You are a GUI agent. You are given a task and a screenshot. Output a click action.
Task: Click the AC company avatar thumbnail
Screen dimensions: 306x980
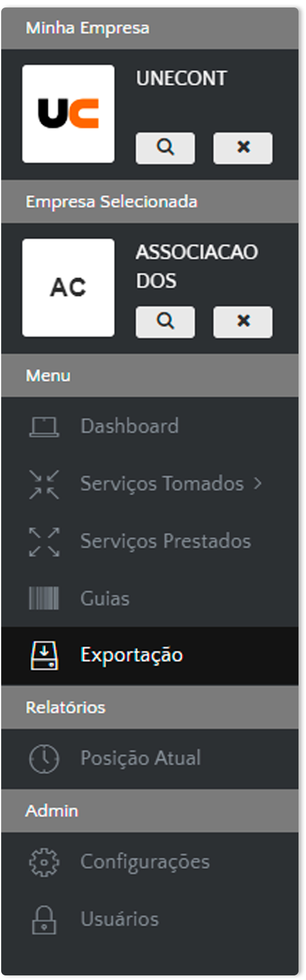pos(68,288)
